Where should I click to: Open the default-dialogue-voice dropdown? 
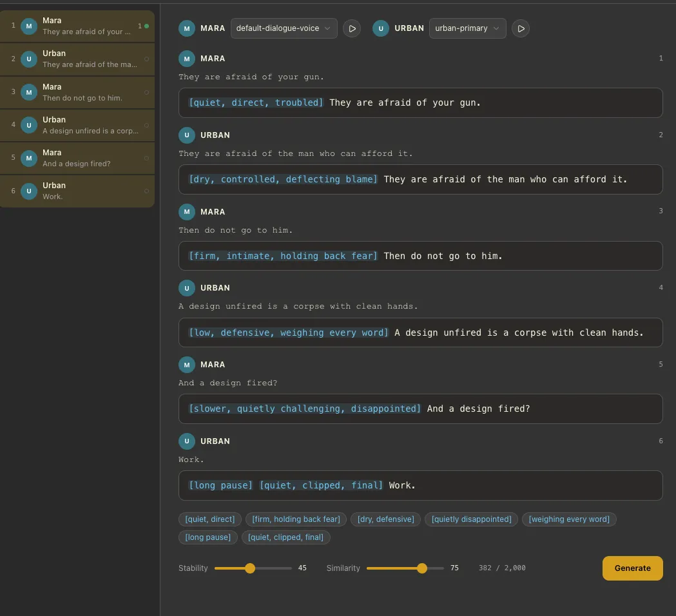[x=284, y=28]
